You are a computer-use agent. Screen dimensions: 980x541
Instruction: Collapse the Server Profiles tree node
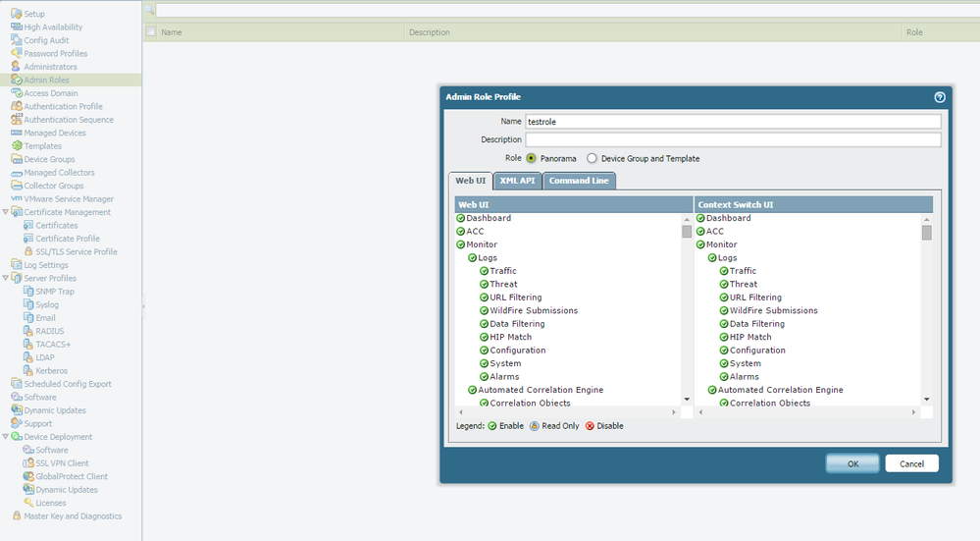(5, 278)
